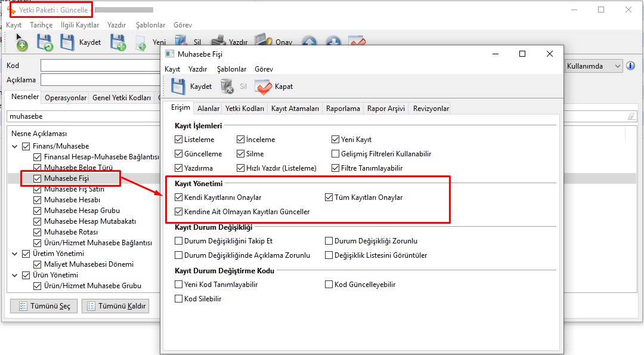Click the blue info icon beside Kullanımda
The width and height of the screenshot is (644, 355).
(x=630, y=66)
